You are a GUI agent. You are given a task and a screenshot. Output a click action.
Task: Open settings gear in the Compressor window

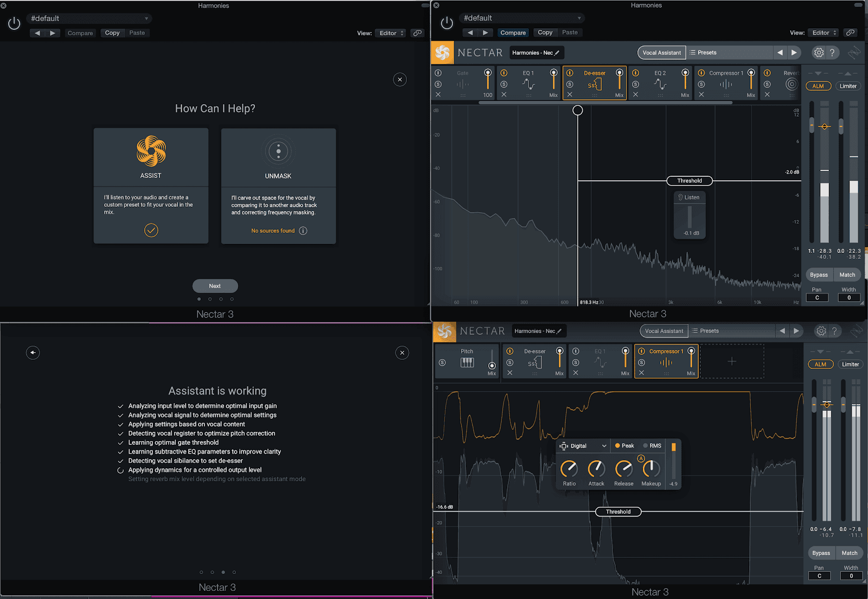point(821,331)
